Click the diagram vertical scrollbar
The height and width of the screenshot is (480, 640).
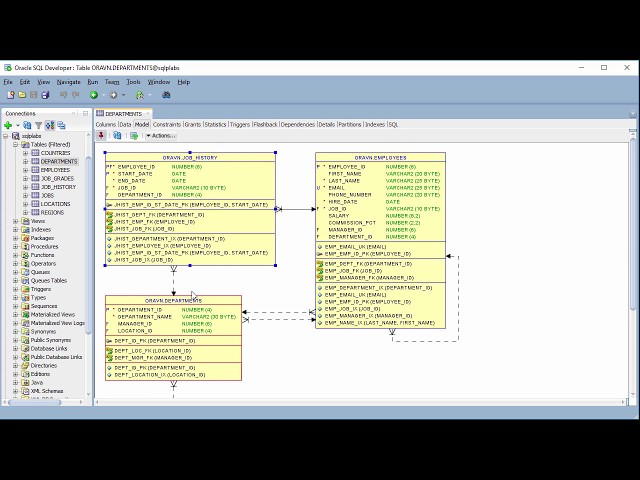pyautogui.click(x=633, y=224)
